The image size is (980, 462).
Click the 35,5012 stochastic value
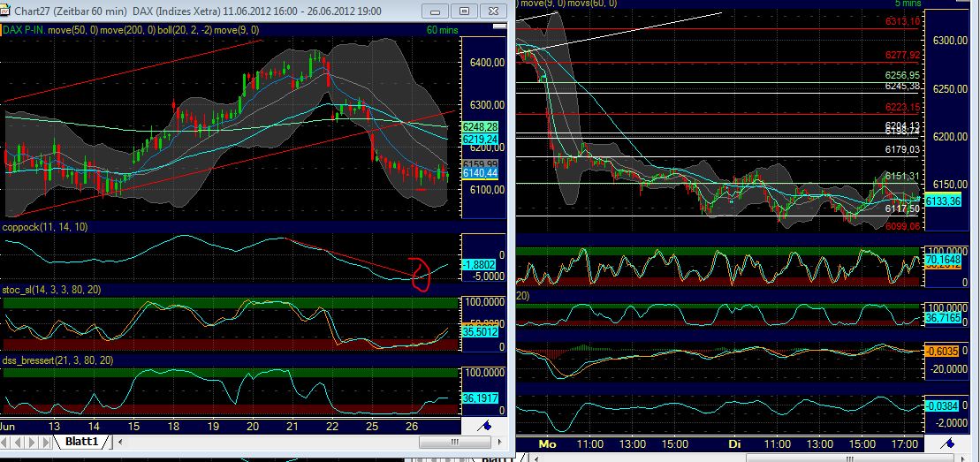480,333
